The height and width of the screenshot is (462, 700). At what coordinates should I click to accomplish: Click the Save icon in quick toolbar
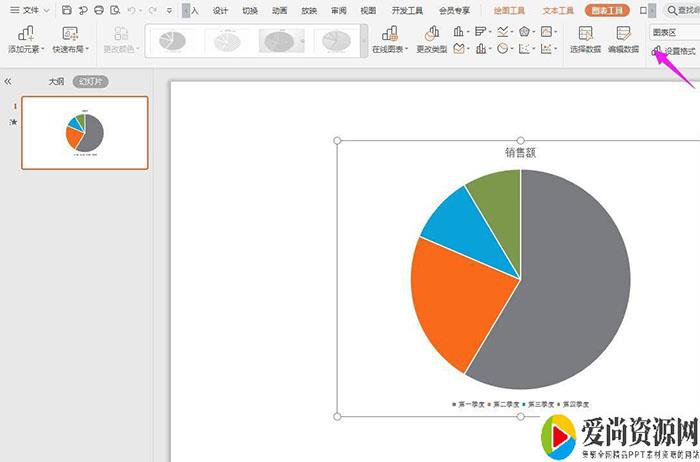point(66,10)
